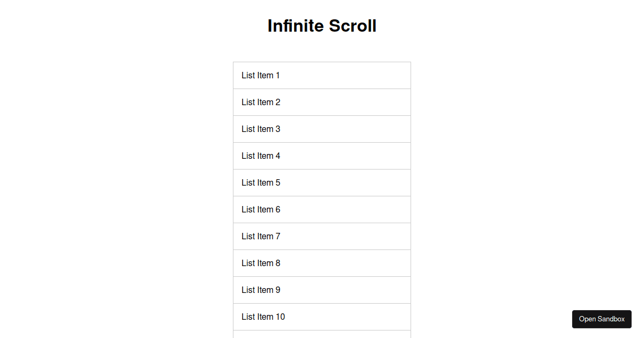Choose List Item 9 row

(x=321, y=290)
